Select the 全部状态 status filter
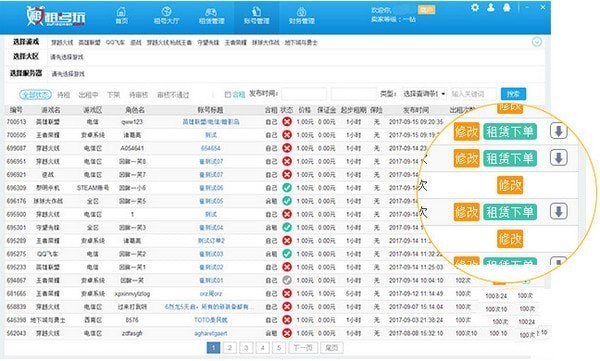The width and height of the screenshot is (600, 361). click(x=35, y=95)
